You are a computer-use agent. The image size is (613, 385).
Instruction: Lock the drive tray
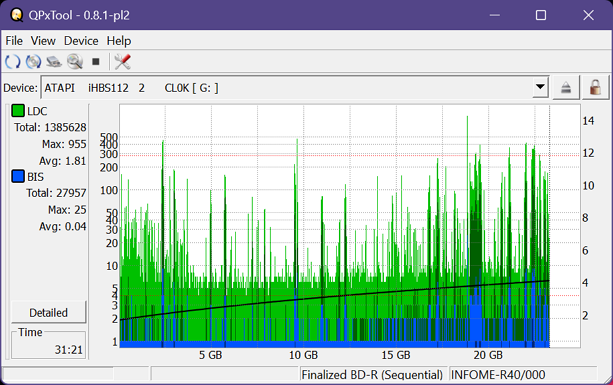(595, 88)
